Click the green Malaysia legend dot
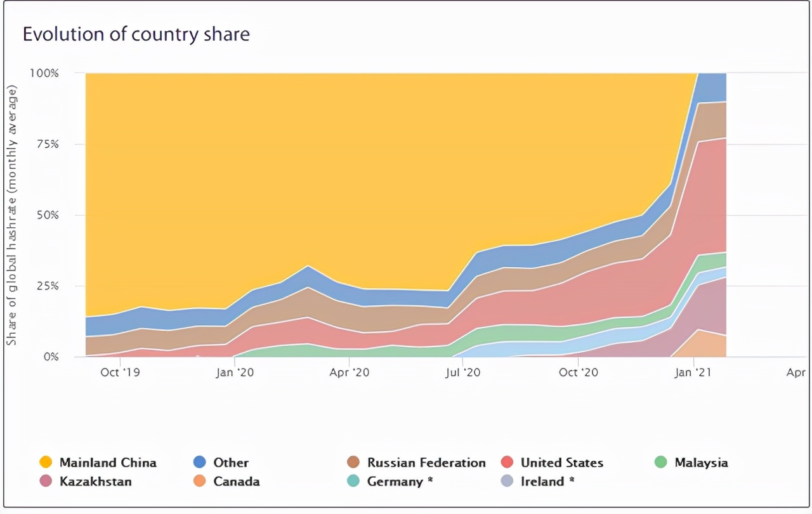The height and width of the screenshot is (514, 812). point(660,463)
